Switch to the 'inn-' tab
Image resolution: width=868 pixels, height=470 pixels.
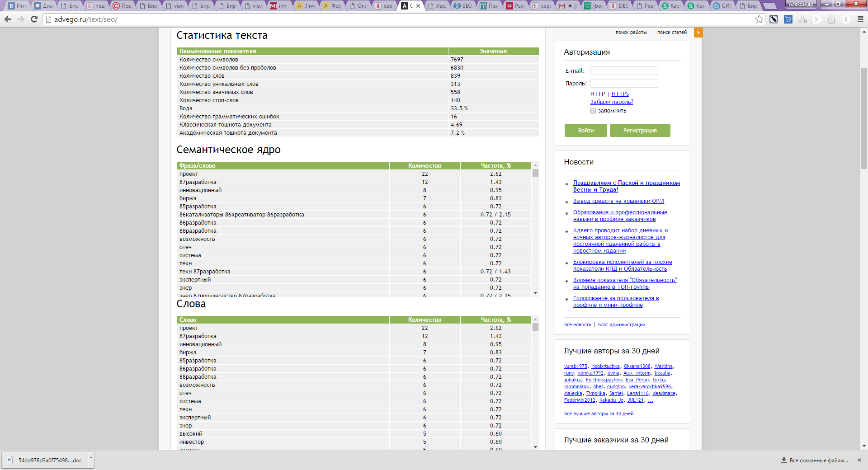[279, 6]
